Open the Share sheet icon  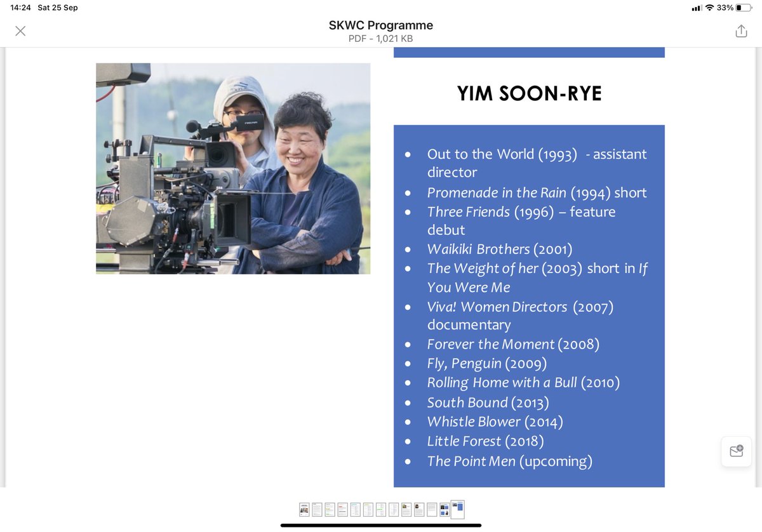point(741,30)
